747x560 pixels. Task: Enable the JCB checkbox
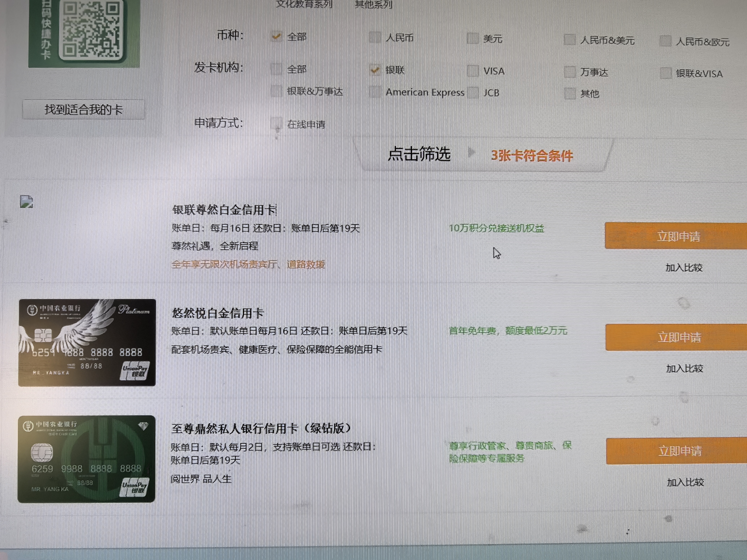point(473,92)
